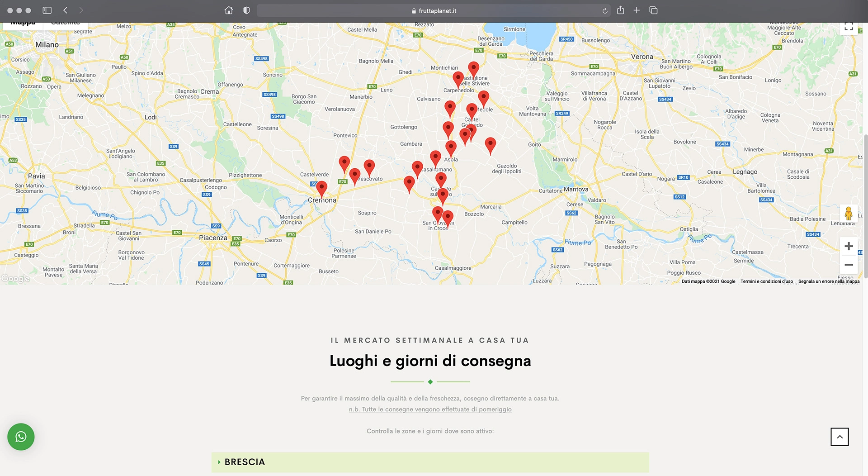The width and height of the screenshot is (868, 476).
Task: Reload the fruttaplanet.it page
Action: click(604, 11)
